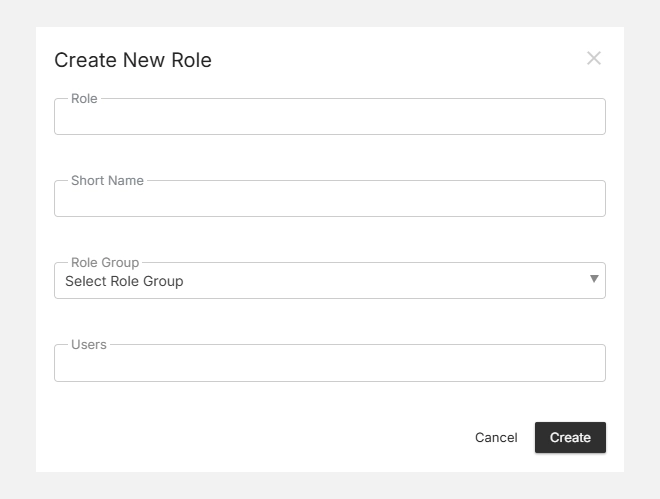Open the Role Group dropdown
The image size is (660, 499).
click(329, 281)
